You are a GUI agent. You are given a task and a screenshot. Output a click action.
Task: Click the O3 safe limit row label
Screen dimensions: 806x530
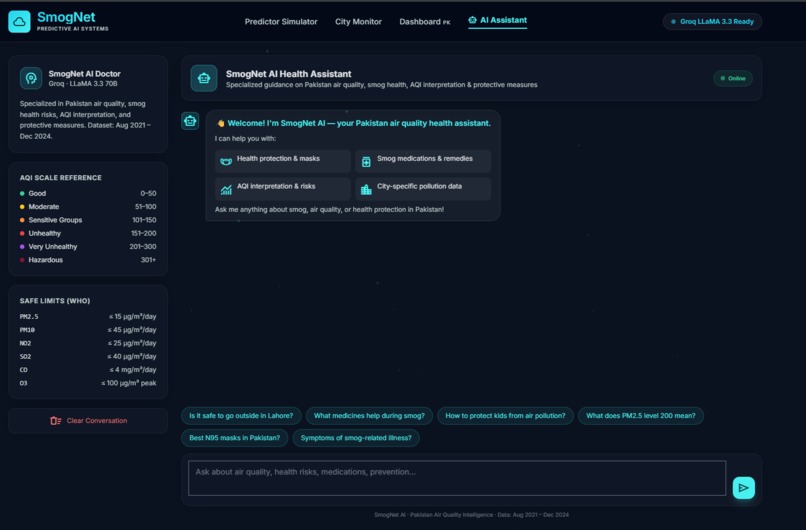[24, 383]
